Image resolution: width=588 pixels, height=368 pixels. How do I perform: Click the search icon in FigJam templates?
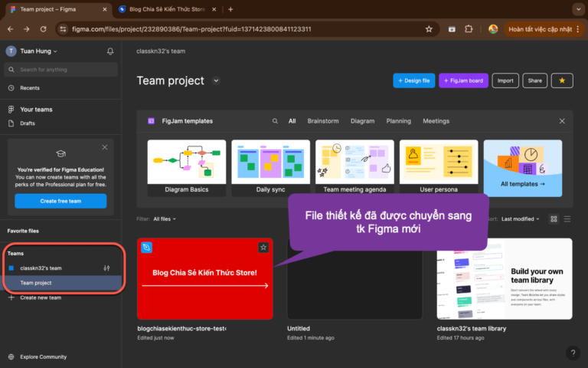pyautogui.click(x=275, y=121)
